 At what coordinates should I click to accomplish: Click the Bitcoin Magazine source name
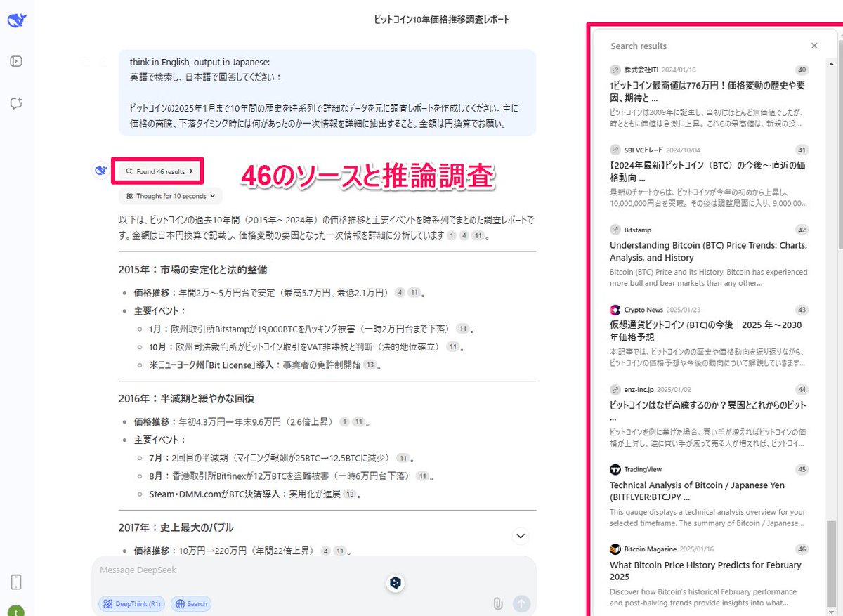pos(651,549)
